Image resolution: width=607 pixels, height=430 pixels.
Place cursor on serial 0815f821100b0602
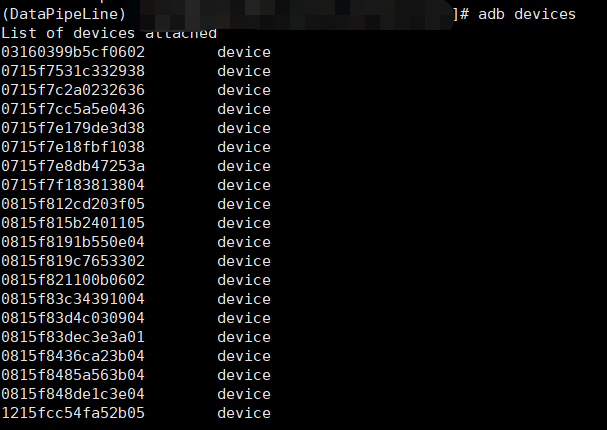tap(73, 280)
